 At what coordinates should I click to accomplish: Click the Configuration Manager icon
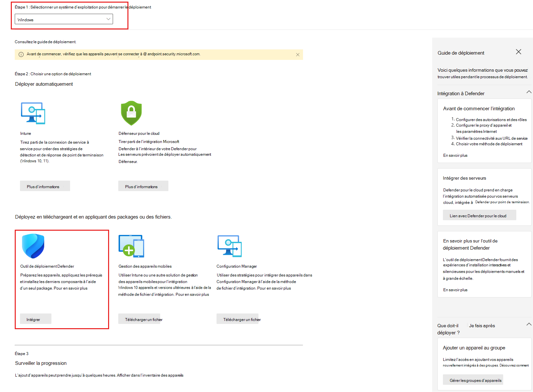pos(230,246)
